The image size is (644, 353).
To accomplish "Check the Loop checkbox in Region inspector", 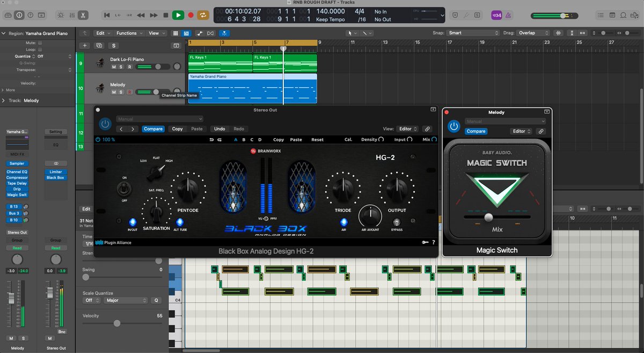I will 40,49.
